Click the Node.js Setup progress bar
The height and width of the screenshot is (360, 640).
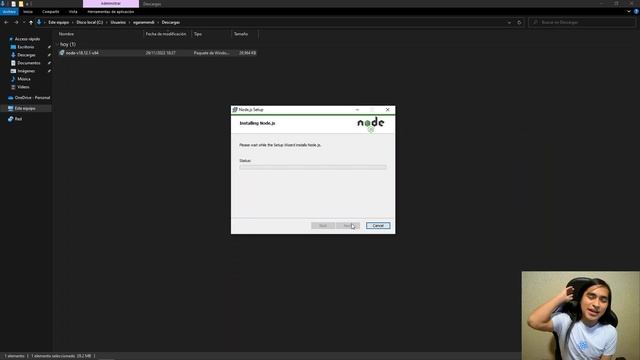313,167
